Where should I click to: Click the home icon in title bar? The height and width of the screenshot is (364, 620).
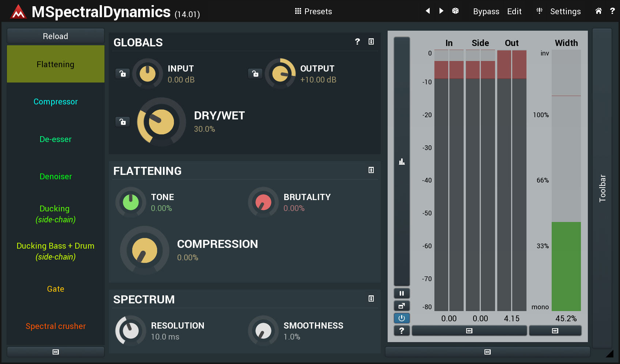[598, 11]
